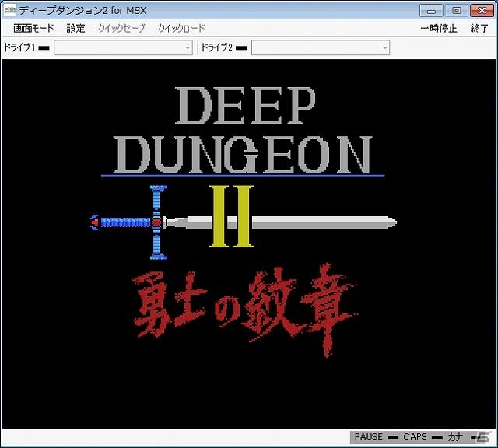The image size is (498, 448).
Task: Open the ドライブ1 disk dropdown
Action: tap(123, 47)
